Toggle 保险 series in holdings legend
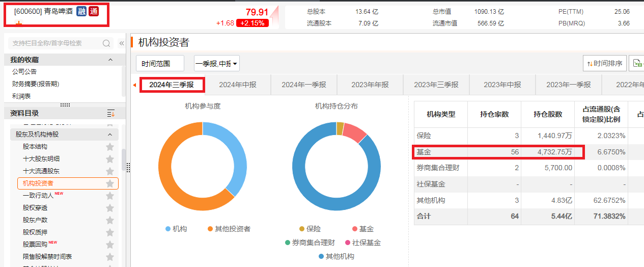 310,229
